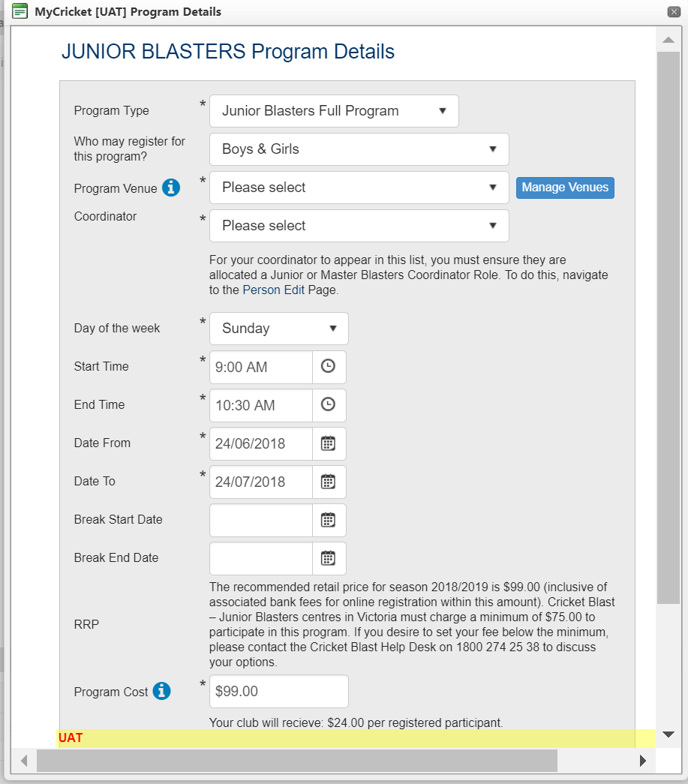Open the Program Type dropdown
This screenshot has height=784, width=688.
tap(334, 110)
